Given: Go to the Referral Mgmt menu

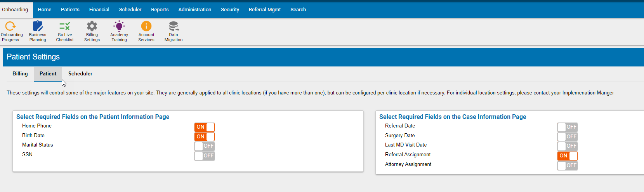Looking at the screenshot, I should (x=265, y=10).
